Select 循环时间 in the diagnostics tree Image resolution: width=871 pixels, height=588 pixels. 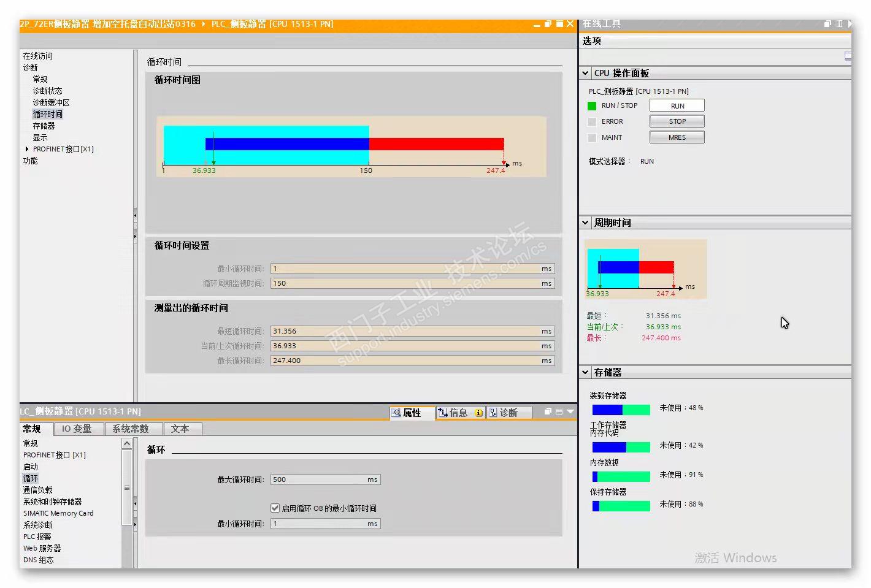(47, 114)
